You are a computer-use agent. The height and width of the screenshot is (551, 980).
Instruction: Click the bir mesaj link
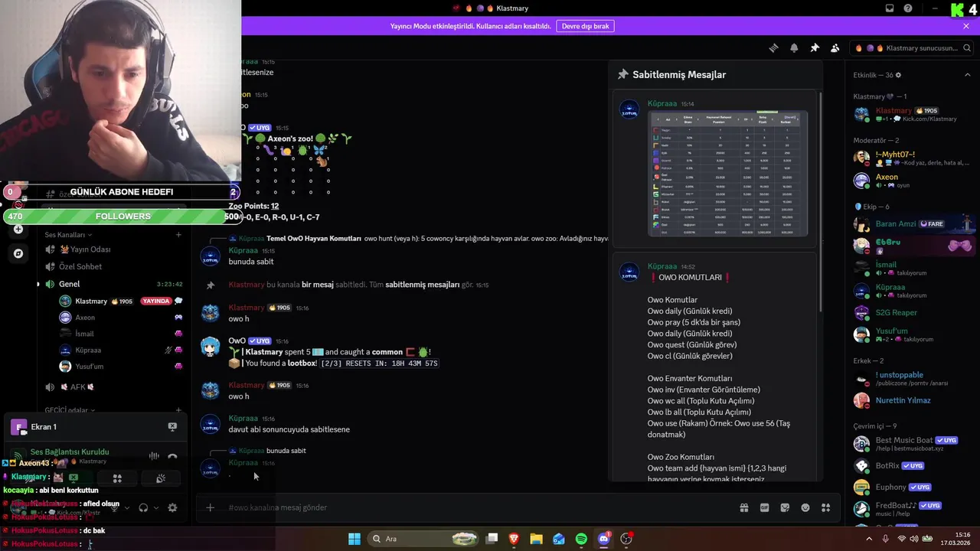[x=318, y=285]
